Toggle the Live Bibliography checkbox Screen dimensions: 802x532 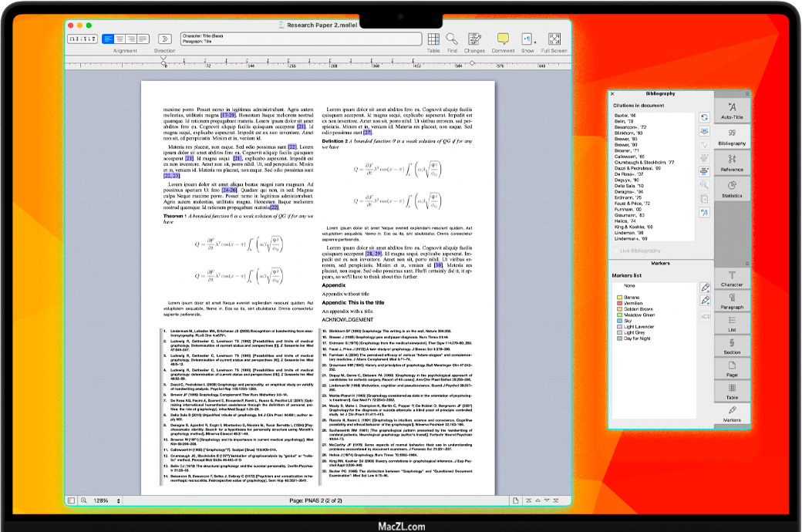pos(617,251)
